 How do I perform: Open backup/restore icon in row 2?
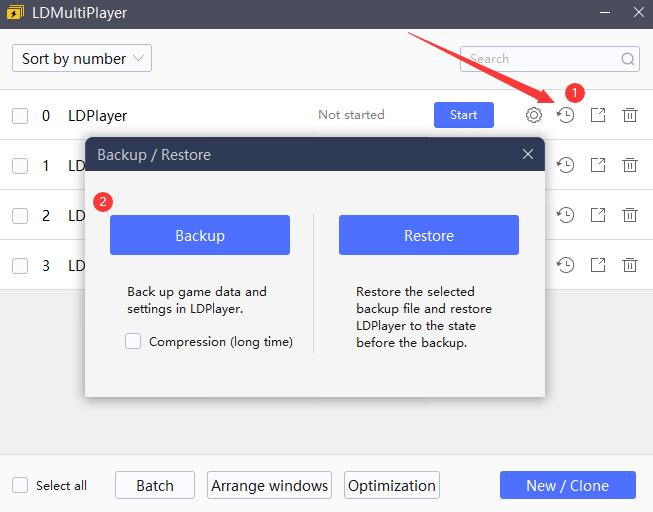point(566,215)
